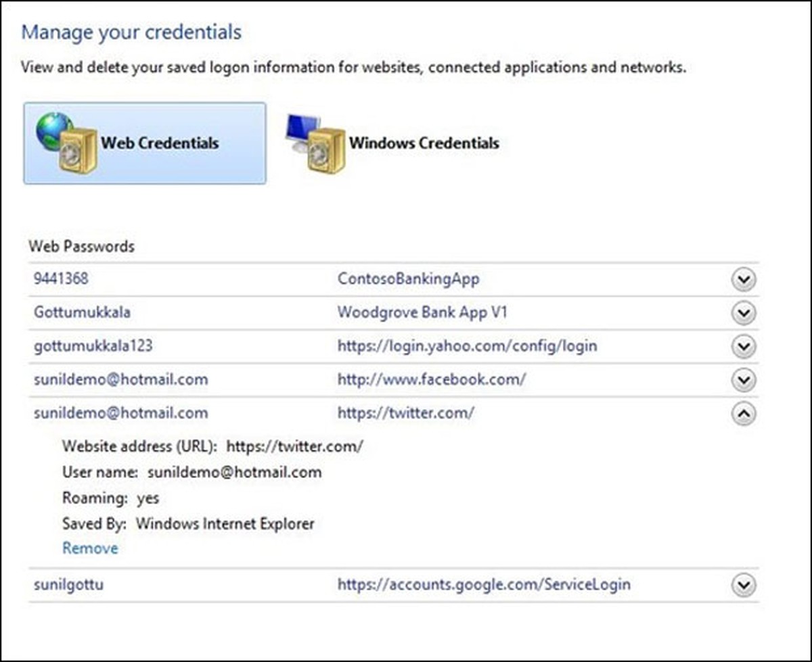Viewport: 812px width, 662px height.
Task: Expand the login.yahoo.com credential details
Action: 744,347
